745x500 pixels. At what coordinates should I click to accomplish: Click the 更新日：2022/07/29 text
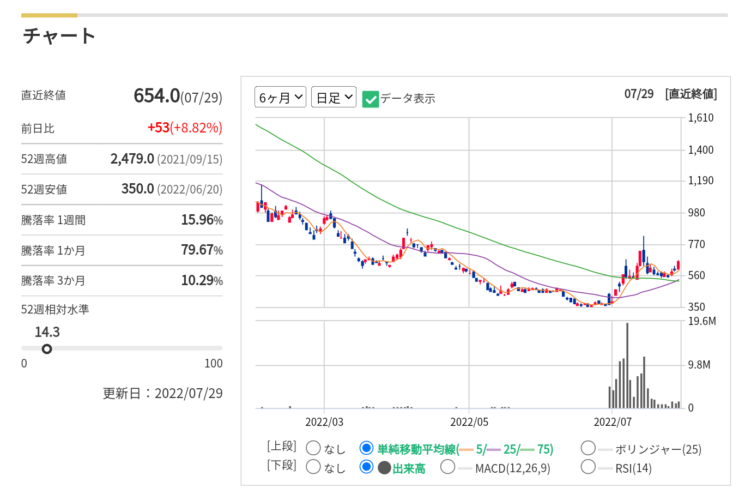pyautogui.click(x=162, y=394)
